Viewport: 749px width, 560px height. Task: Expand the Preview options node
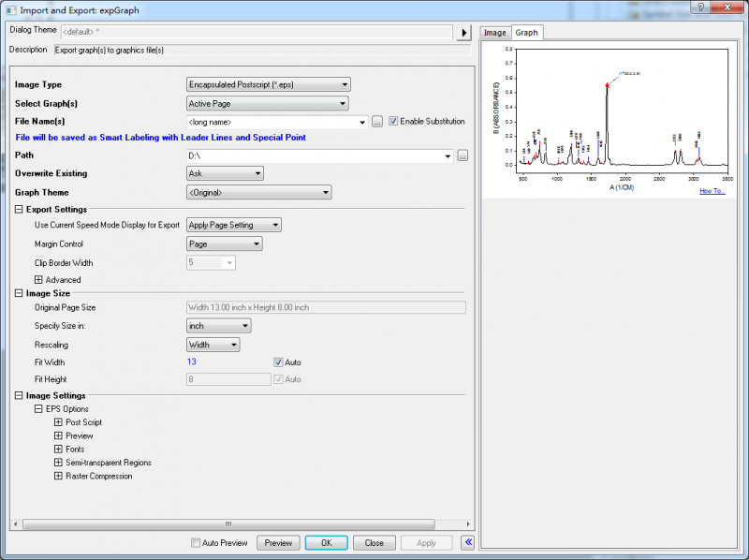[x=58, y=435]
